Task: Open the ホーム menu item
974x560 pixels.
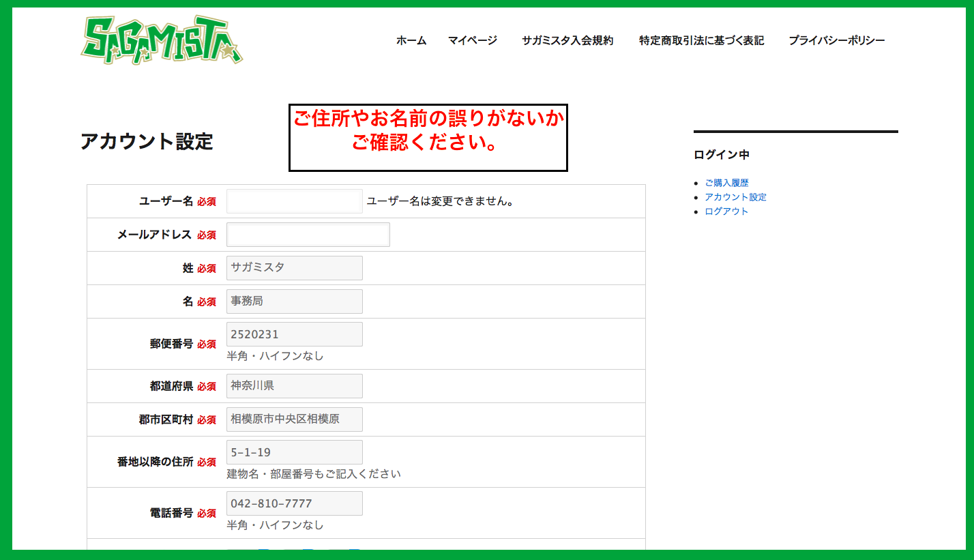Action: pyautogui.click(x=411, y=40)
